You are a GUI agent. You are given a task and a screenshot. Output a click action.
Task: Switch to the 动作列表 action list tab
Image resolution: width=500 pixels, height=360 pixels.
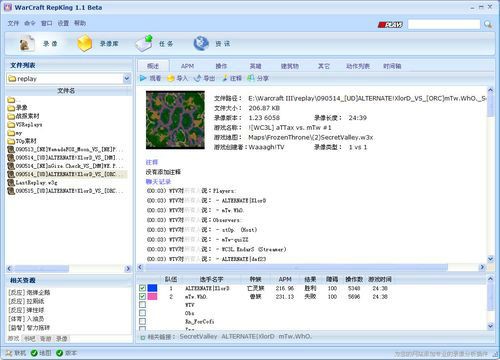[358, 66]
